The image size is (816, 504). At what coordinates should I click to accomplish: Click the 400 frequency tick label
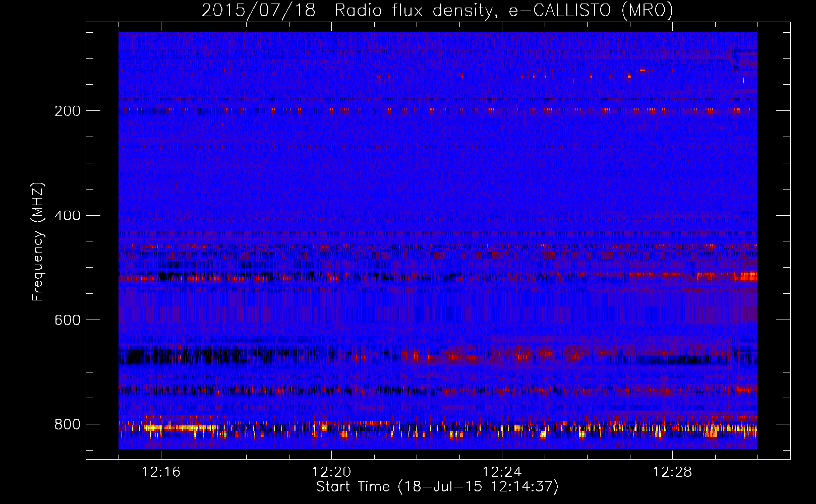[67, 216]
